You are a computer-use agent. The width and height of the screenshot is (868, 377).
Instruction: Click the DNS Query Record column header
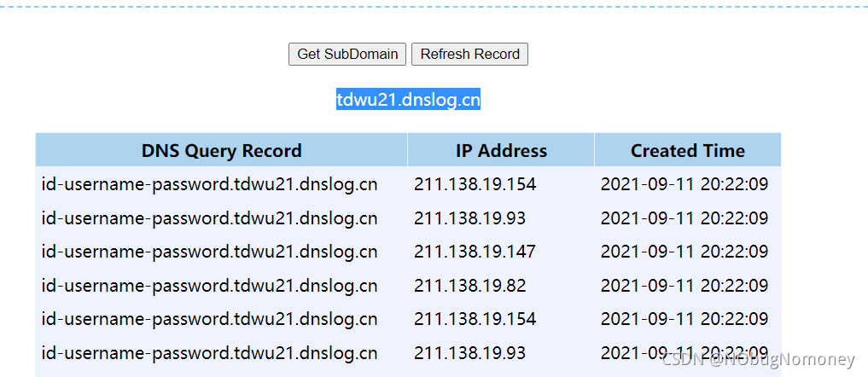pyautogui.click(x=221, y=150)
